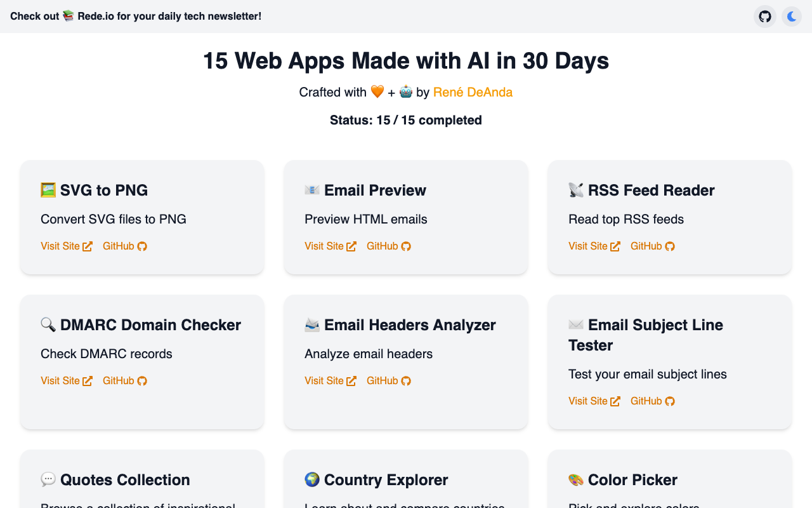Click the octocat icon on the DMARC Domain Checker card
This screenshot has width=812, height=508.
(x=143, y=380)
